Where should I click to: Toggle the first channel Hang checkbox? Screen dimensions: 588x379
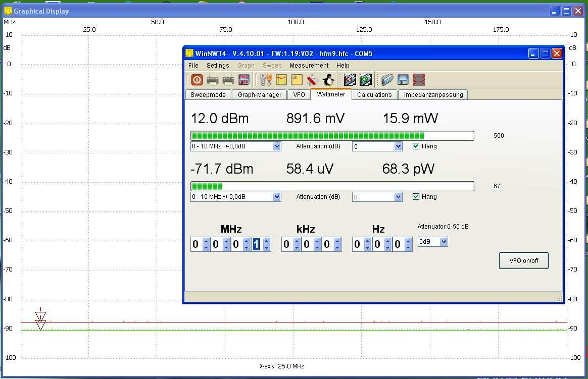[x=416, y=146]
